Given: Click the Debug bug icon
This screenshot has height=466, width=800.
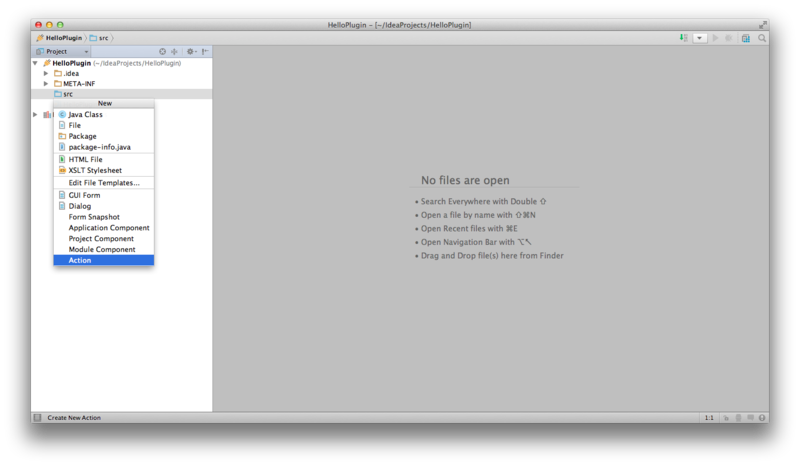Looking at the screenshot, I should pos(729,38).
